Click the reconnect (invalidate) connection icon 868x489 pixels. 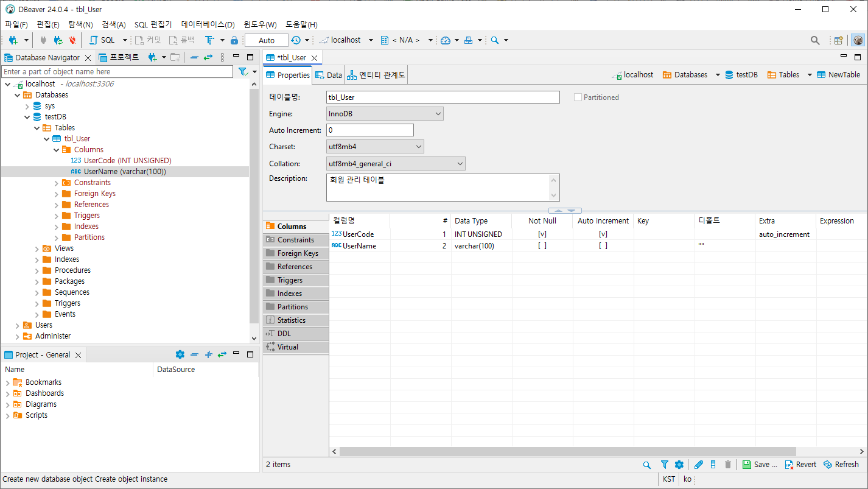tap(58, 40)
